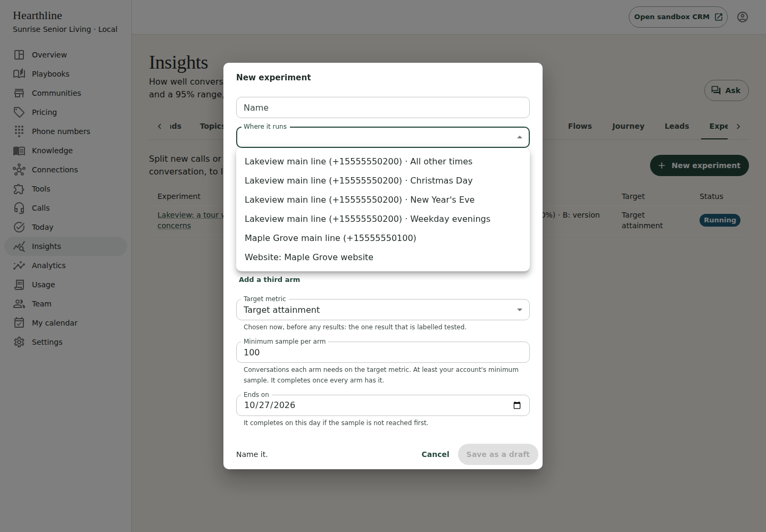The height and width of the screenshot is (532, 766).
Task: Choose Lakeview main line Christmas Day option
Action: click(x=383, y=181)
